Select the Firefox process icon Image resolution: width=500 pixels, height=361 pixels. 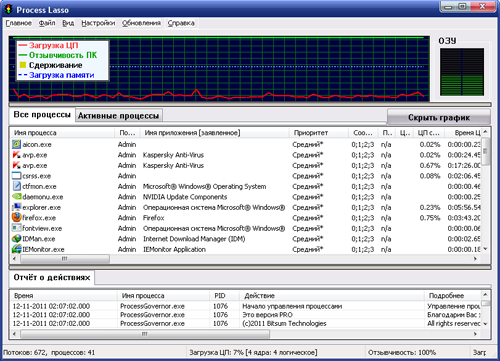[x=16, y=217]
